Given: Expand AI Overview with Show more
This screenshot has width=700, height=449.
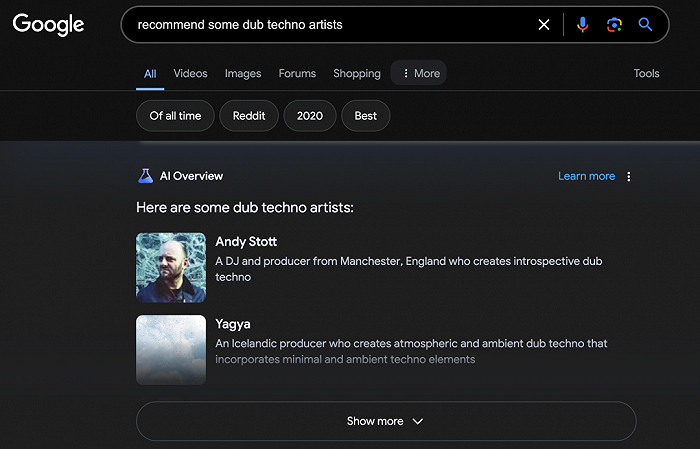Looking at the screenshot, I should pos(386,421).
